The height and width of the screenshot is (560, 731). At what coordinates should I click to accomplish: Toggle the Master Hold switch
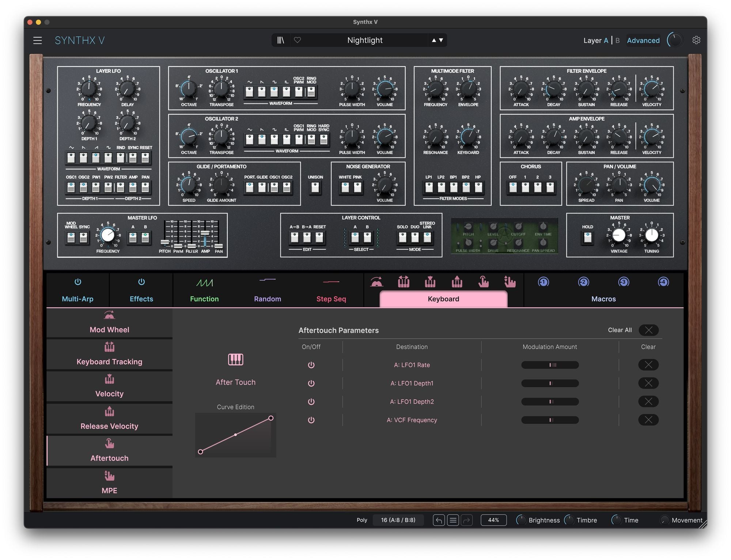tap(587, 238)
